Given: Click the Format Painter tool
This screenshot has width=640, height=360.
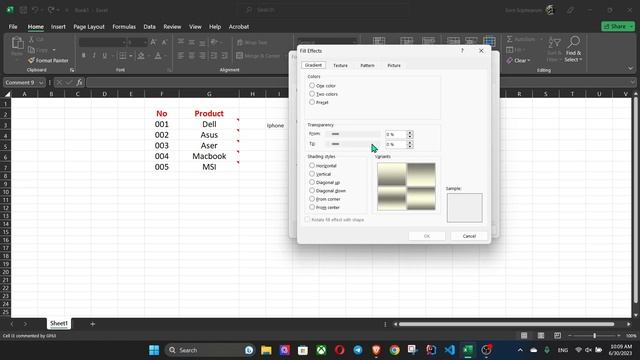Looking at the screenshot, I should (x=48, y=60).
